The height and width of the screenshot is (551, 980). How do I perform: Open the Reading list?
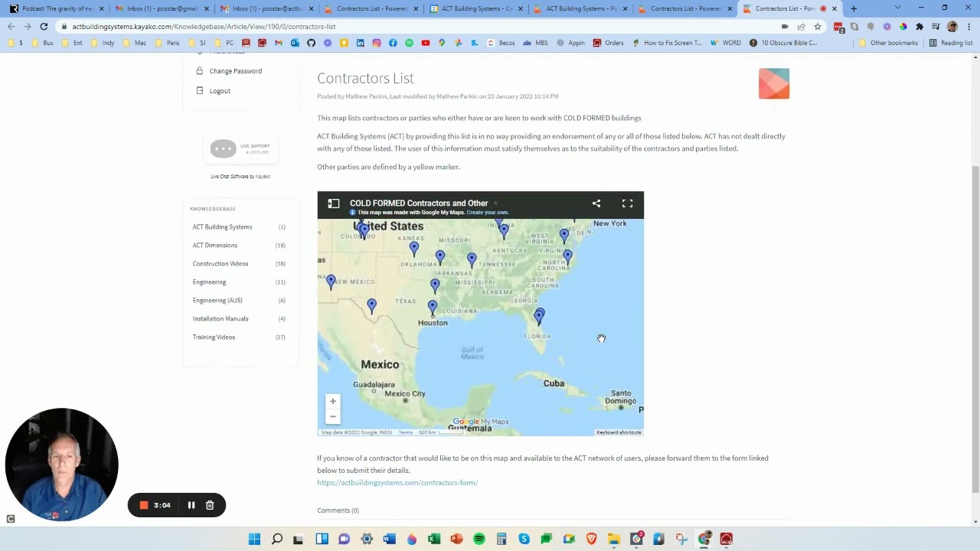tap(951, 43)
